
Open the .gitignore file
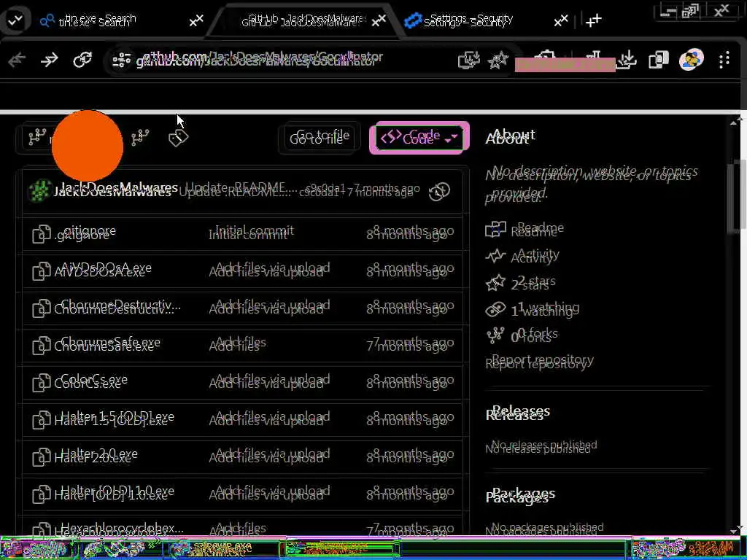[x=85, y=233]
